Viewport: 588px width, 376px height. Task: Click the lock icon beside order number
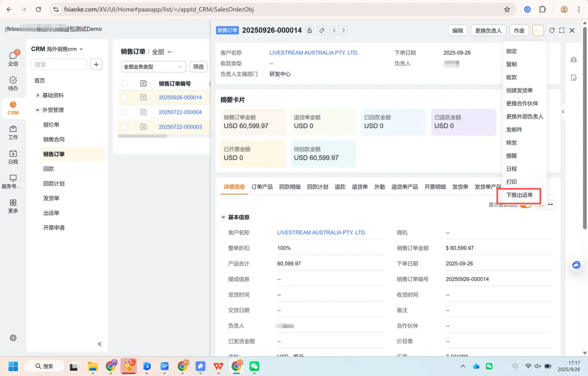pos(309,30)
